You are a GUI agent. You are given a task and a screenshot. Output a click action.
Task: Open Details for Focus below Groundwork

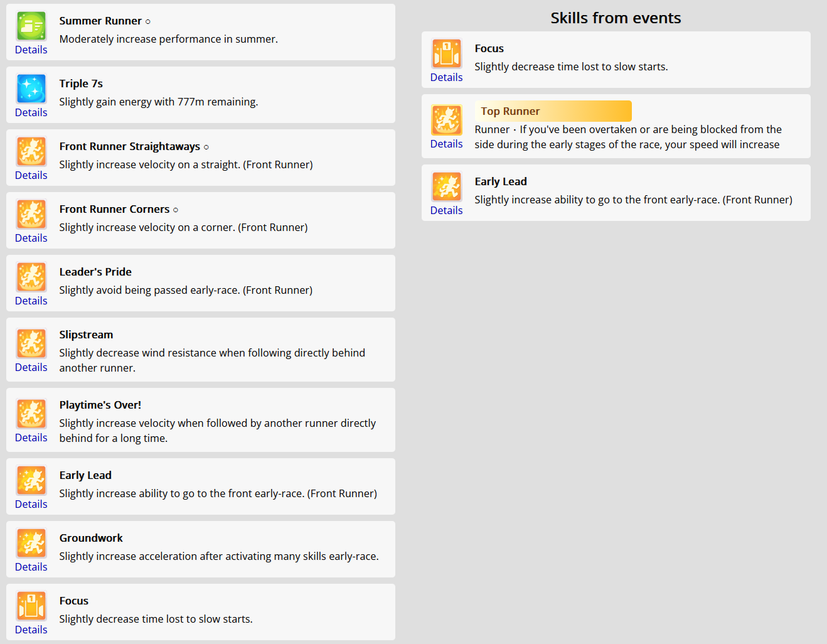(31, 630)
